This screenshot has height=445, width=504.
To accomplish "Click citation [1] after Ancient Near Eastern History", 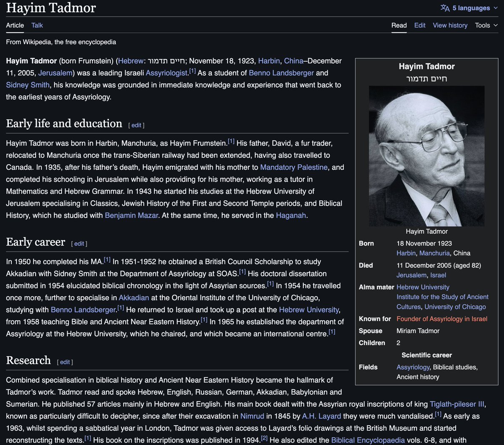I will 204,320.
